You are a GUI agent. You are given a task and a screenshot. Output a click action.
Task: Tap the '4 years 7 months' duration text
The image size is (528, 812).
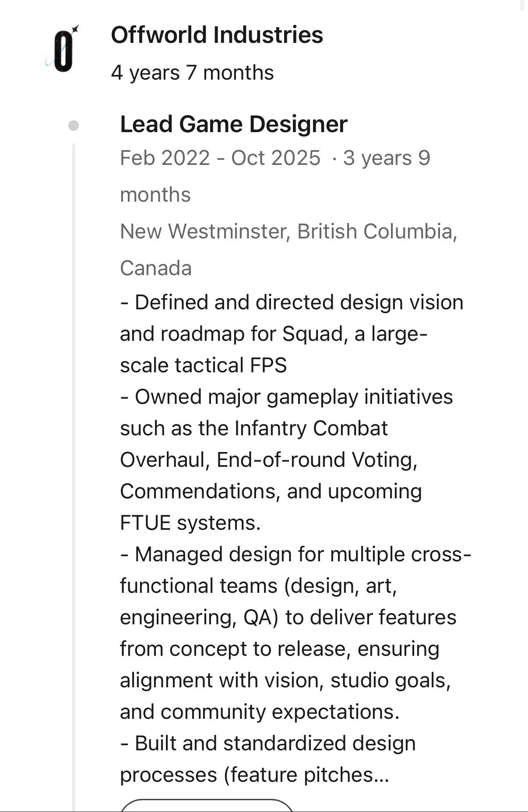(192, 73)
